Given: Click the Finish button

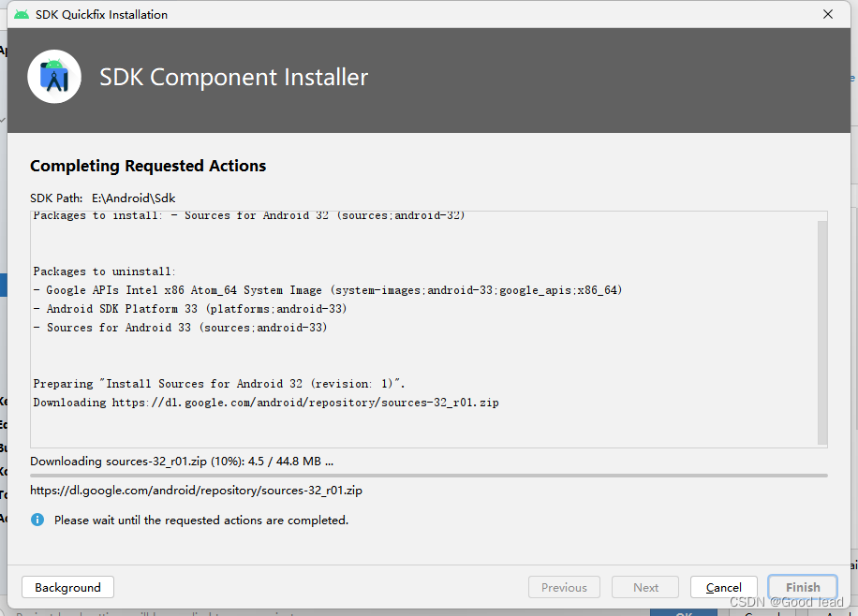Looking at the screenshot, I should tap(803, 587).
